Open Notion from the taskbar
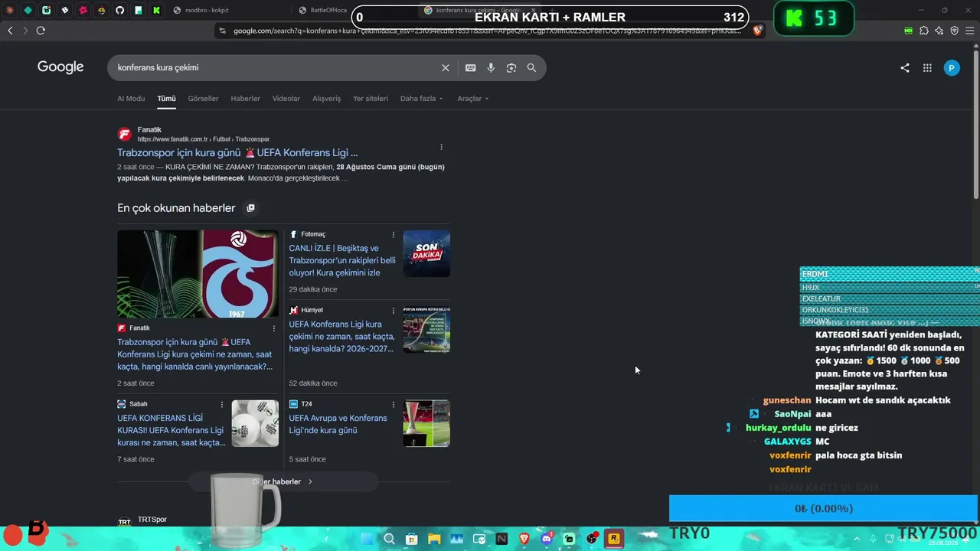 pyautogui.click(x=501, y=539)
